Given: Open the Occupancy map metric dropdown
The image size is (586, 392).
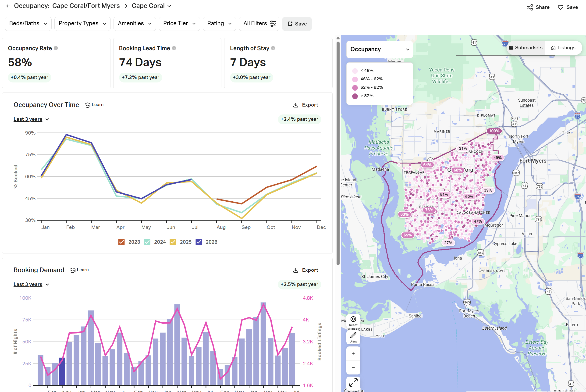Looking at the screenshot, I should click(x=379, y=49).
